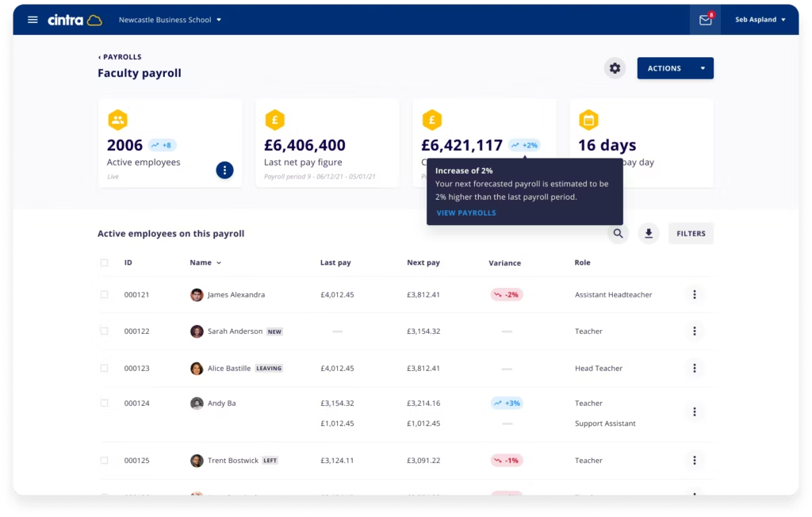Click James Alexandra's avatar
The width and height of the screenshot is (812, 517).
click(197, 295)
